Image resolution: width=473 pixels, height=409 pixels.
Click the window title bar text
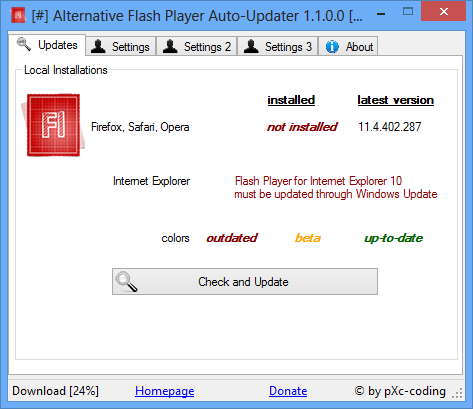tap(197, 16)
